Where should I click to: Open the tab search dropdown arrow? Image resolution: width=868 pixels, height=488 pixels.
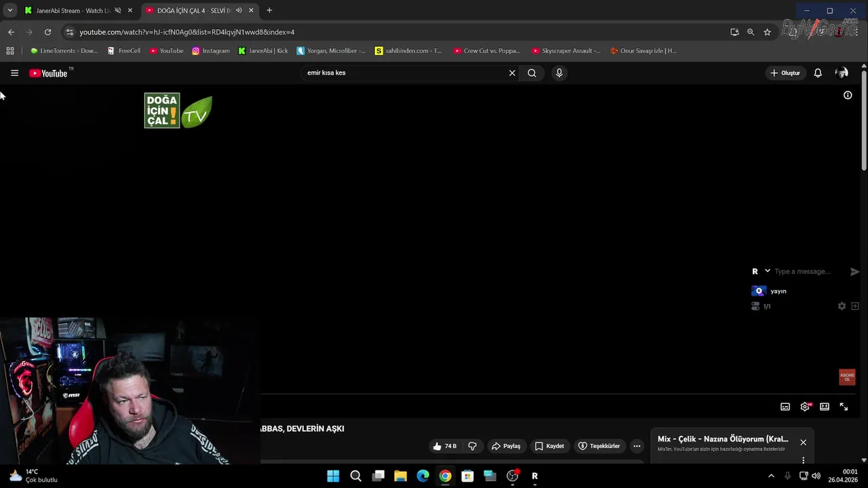click(9, 11)
